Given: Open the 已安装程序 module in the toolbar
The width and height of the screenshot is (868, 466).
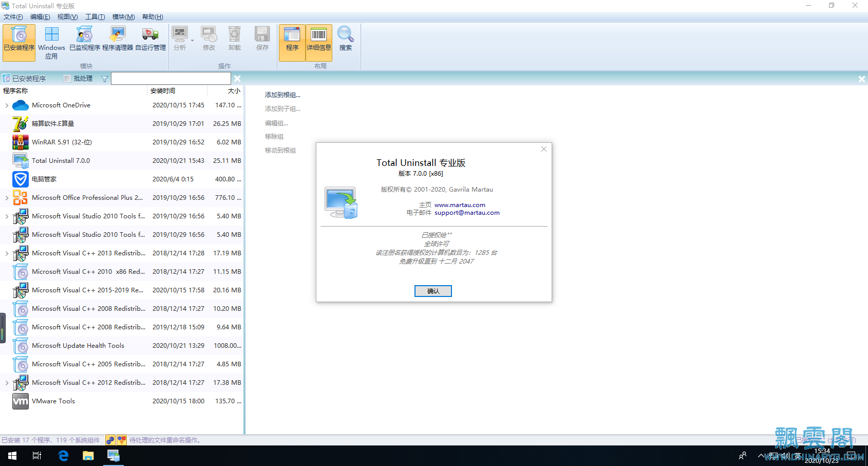Looking at the screenshot, I should point(19,43).
